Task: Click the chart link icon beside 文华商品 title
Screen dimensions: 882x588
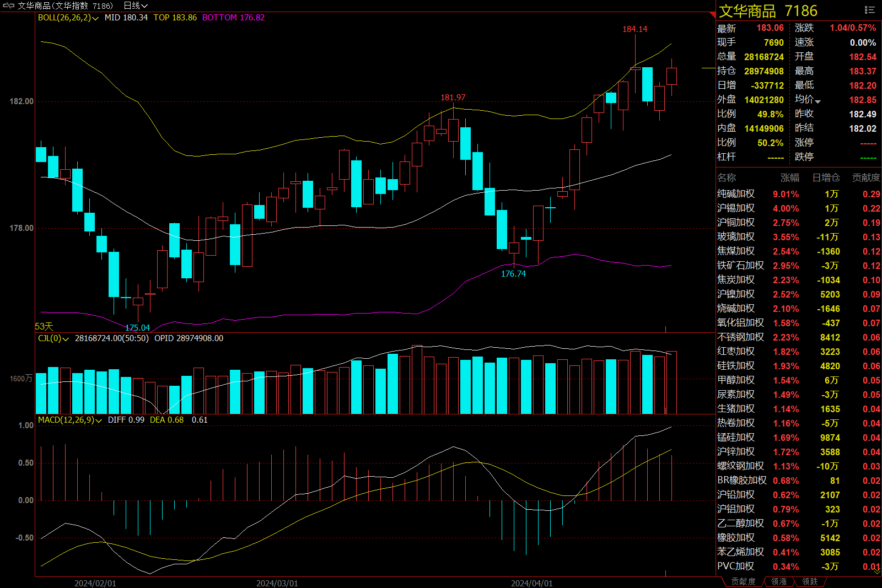Action: 9,6
